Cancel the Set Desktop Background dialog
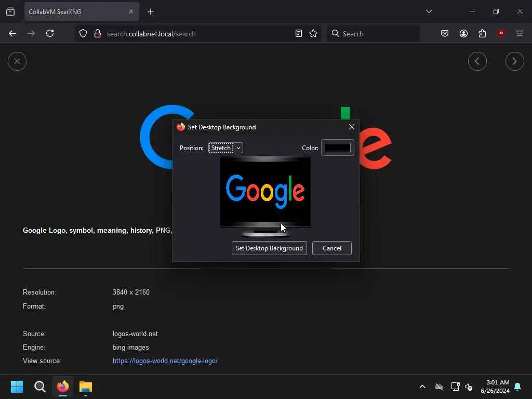532x399 pixels. [x=332, y=248]
